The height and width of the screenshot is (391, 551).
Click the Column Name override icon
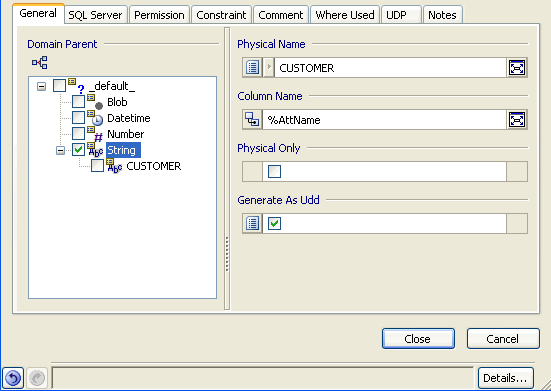[x=252, y=119]
